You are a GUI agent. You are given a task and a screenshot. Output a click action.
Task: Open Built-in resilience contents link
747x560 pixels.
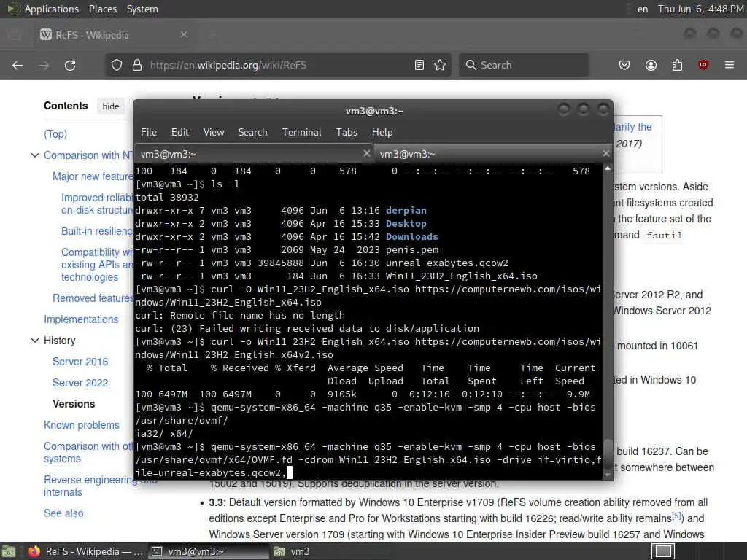[x=97, y=231]
